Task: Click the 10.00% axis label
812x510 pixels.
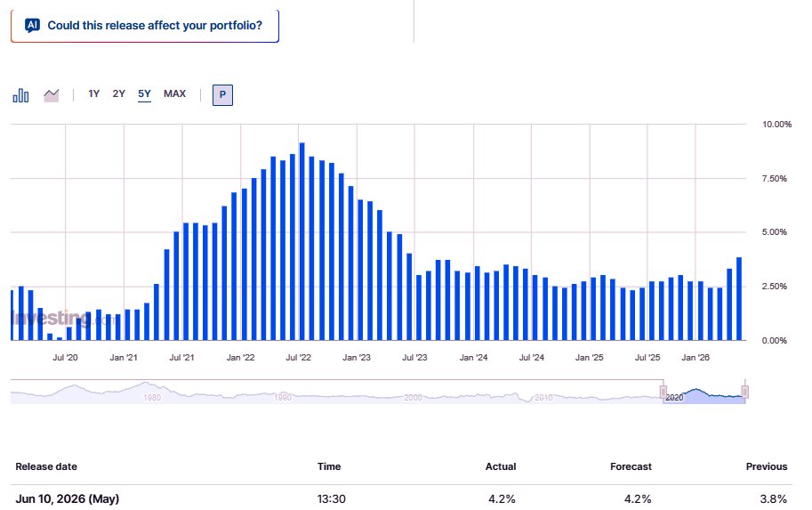Action: pyautogui.click(x=776, y=125)
